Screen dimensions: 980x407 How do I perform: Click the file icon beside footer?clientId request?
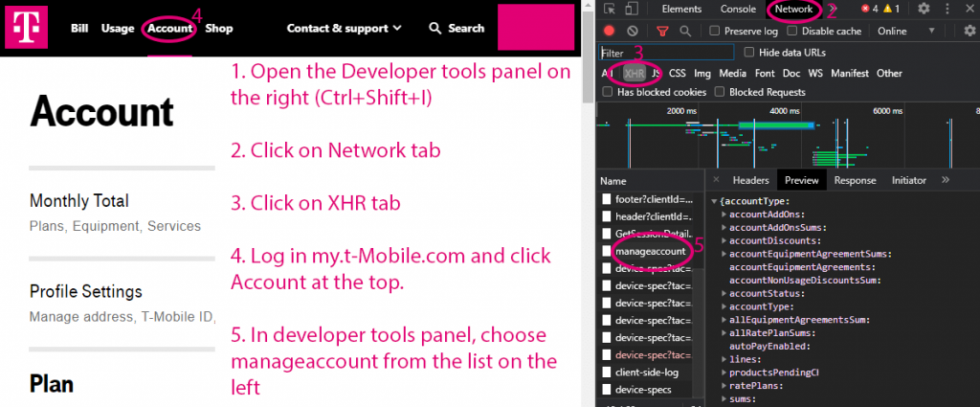[x=606, y=199]
